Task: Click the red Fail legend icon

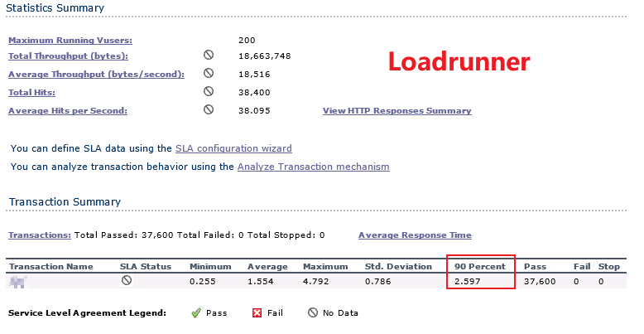Action: (257, 313)
